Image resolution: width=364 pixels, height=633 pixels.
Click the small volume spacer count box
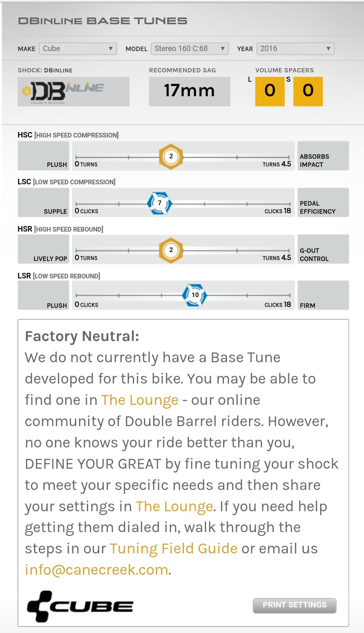[308, 92]
